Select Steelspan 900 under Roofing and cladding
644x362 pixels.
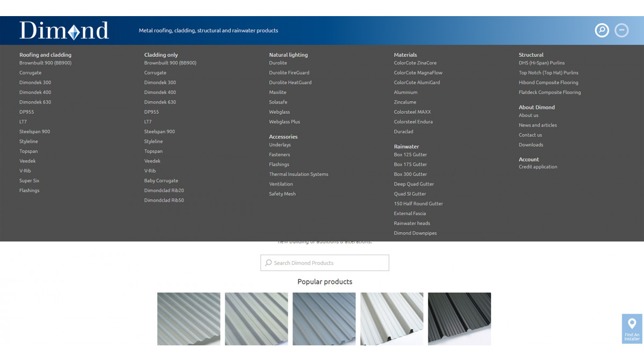[35, 131]
